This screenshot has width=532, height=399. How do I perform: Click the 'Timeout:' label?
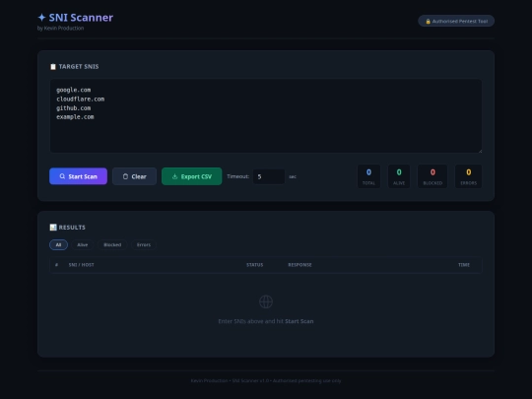pos(237,176)
